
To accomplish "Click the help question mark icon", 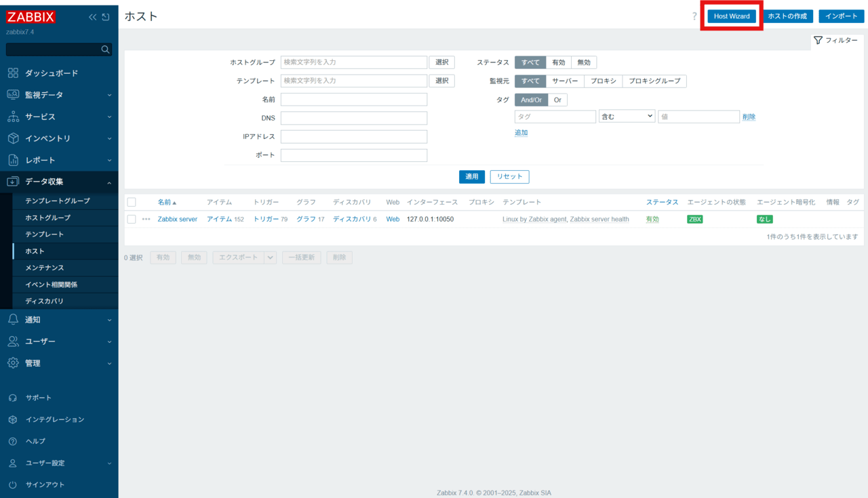I will point(694,17).
